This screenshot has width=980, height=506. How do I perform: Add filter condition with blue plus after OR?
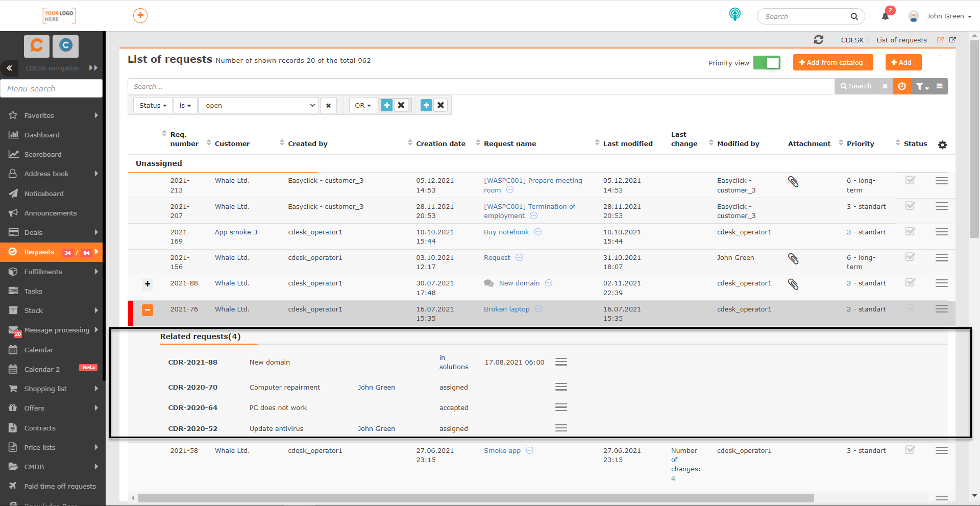(387, 105)
